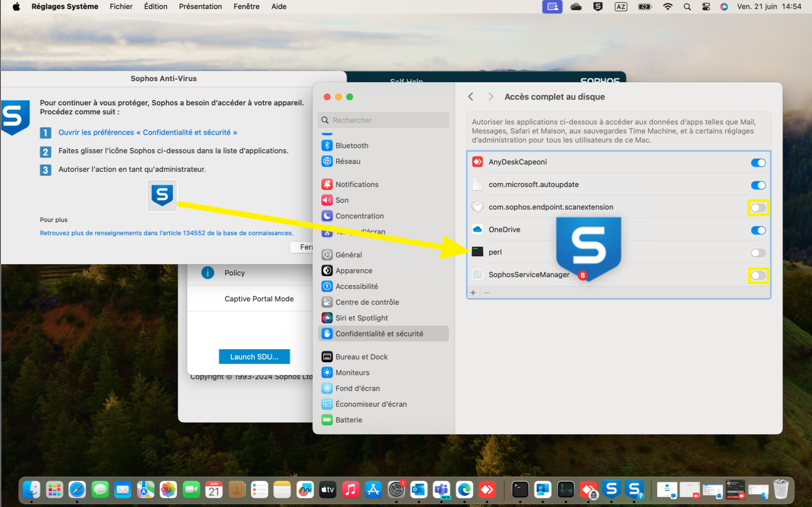
Task: Click the minus button under the app list
Action: [x=487, y=293]
